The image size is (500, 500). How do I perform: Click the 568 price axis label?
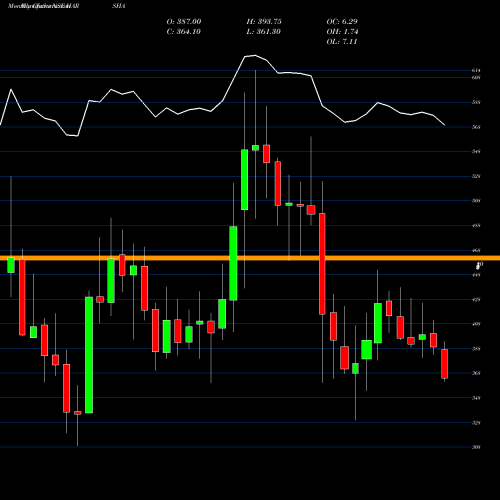click(x=476, y=127)
